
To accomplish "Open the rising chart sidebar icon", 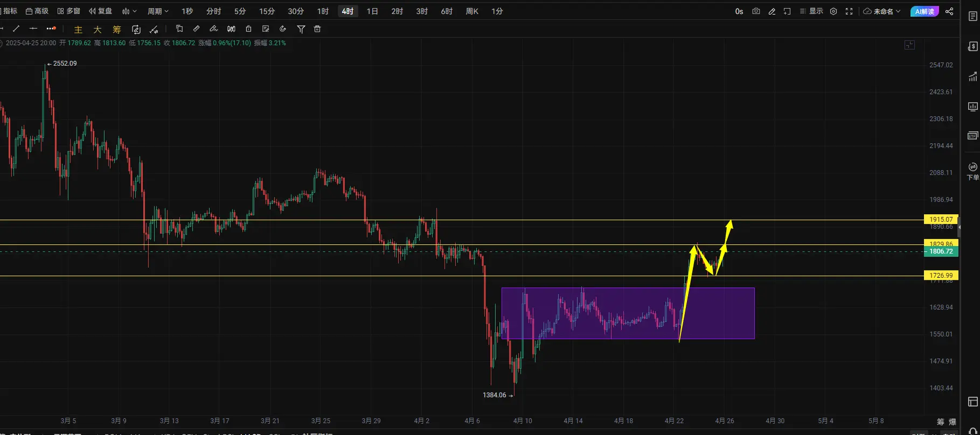I will [972, 76].
